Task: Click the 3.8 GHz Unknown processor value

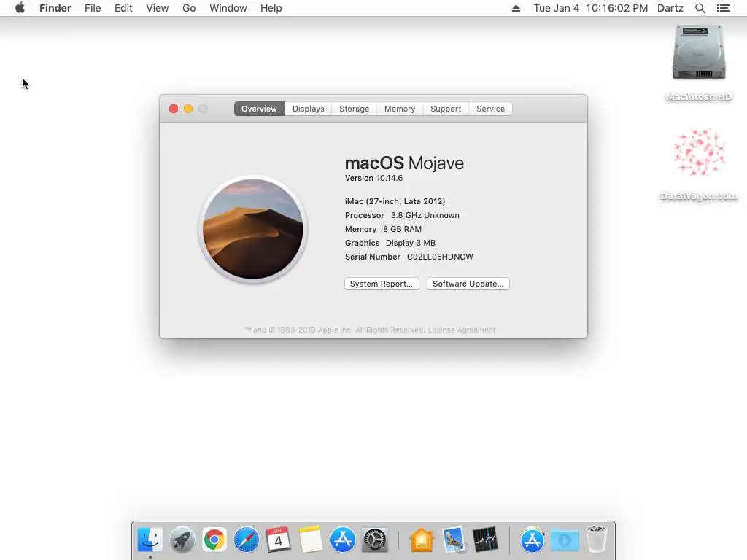Action: [425, 215]
